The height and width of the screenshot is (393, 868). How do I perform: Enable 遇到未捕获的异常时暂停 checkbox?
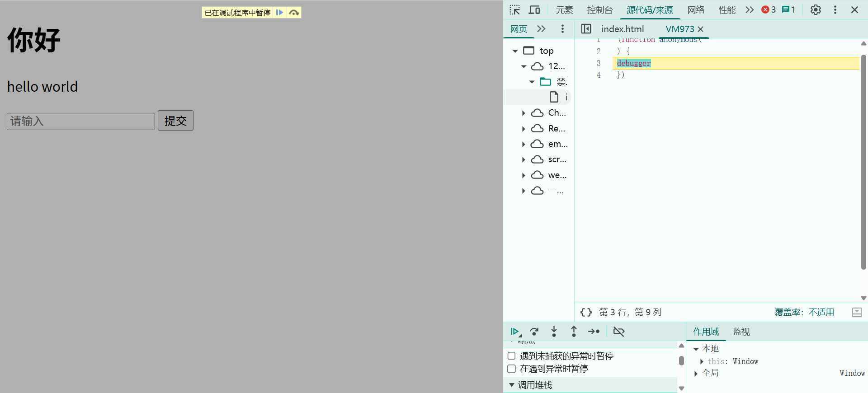pyautogui.click(x=511, y=356)
